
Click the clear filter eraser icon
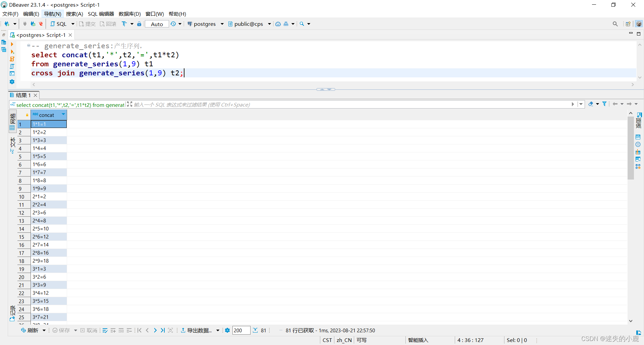click(x=591, y=104)
